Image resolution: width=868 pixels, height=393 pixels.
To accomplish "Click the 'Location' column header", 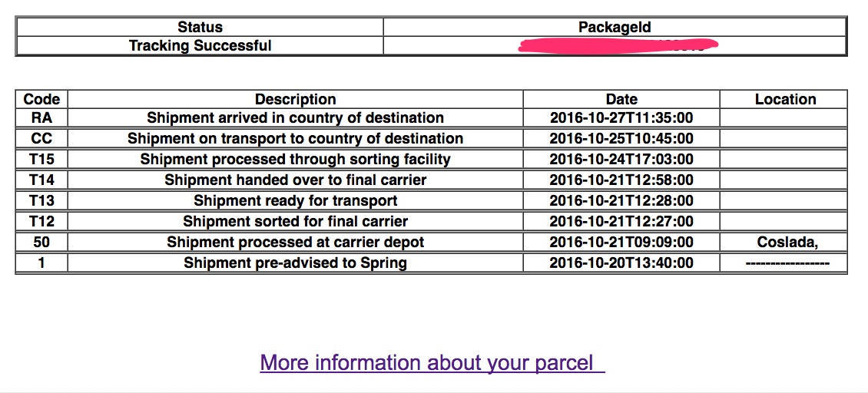I will (x=785, y=99).
